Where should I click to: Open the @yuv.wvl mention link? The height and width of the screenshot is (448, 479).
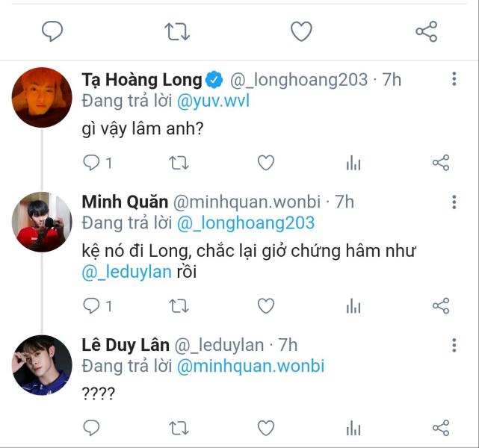[211, 101]
